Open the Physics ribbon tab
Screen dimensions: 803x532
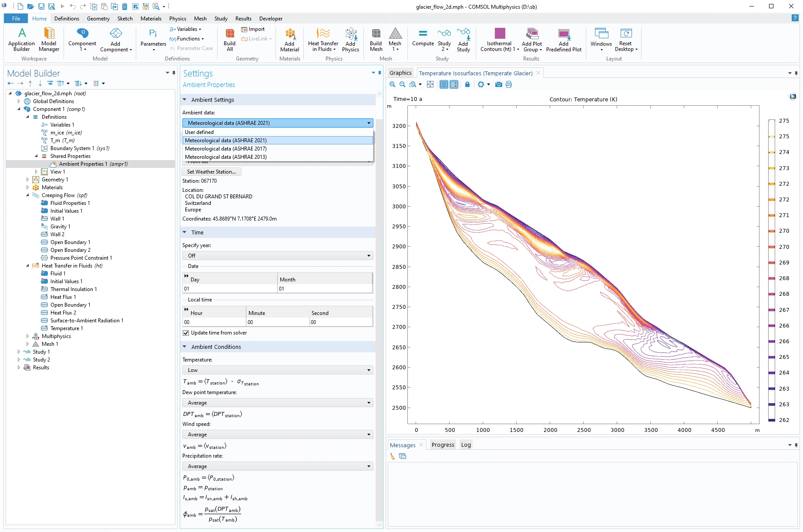point(178,19)
